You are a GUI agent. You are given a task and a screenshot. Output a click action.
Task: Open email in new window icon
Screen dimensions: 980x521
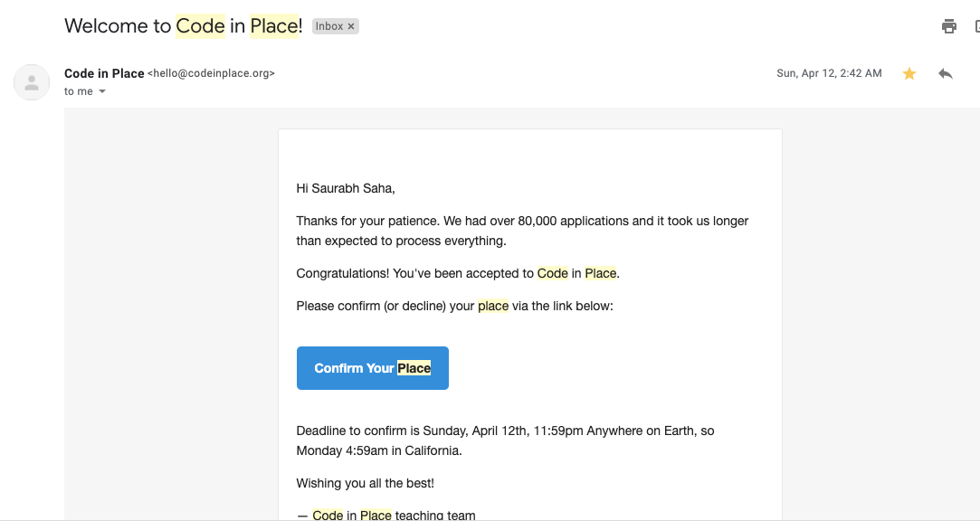point(977,26)
